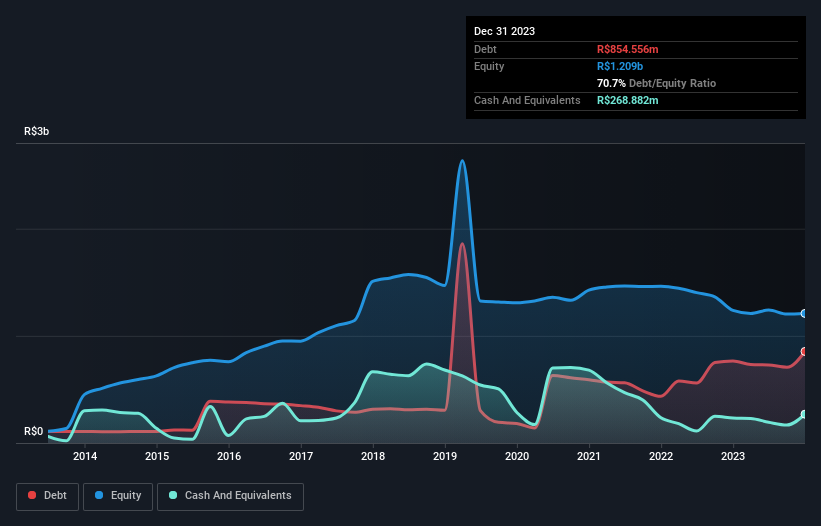Click the 70.7% Debt/Equity Ratio text
The height and width of the screenshot is (526, 821).
click(x=656, y=83)
